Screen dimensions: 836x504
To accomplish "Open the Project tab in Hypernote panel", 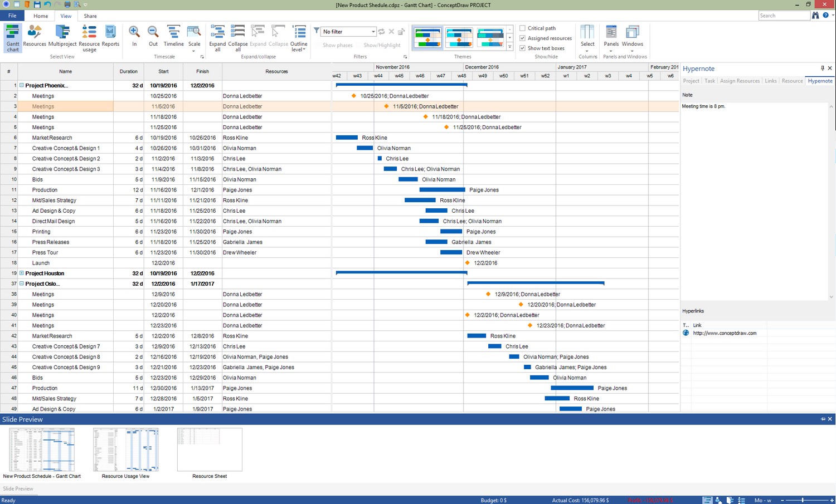I will click(691, 81).
